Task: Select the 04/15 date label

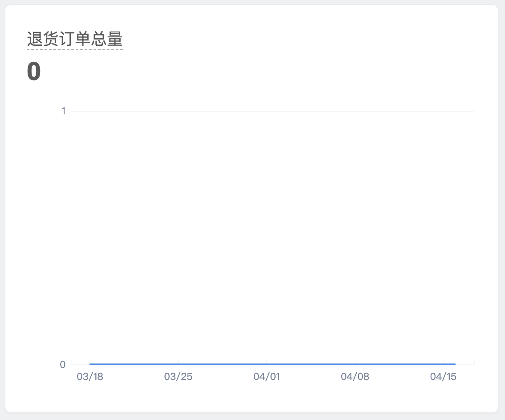Action: (x=443, y=376)
